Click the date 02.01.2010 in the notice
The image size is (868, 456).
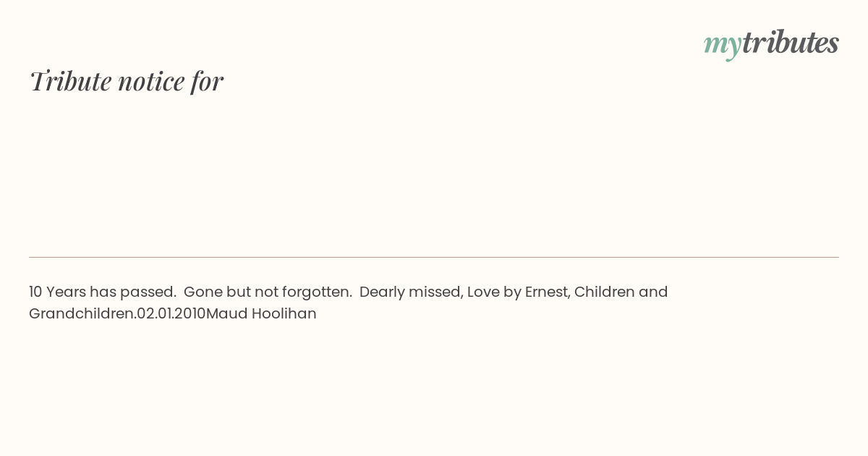click(171, 313)
